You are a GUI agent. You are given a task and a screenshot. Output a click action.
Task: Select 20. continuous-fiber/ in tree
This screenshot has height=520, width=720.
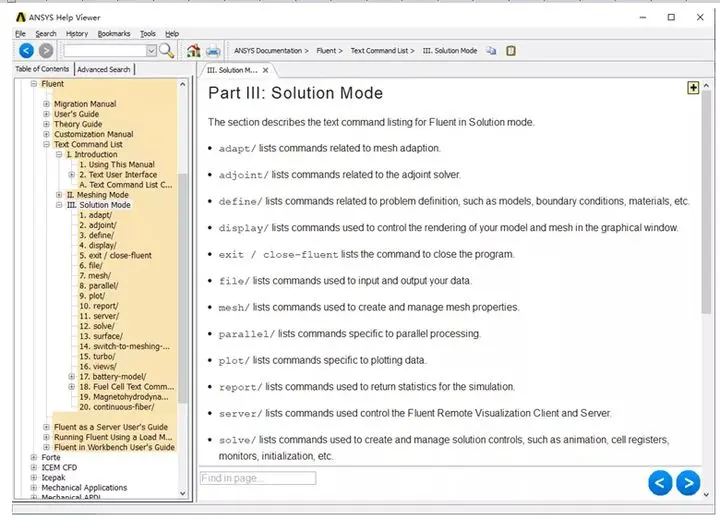coord(117,407)
